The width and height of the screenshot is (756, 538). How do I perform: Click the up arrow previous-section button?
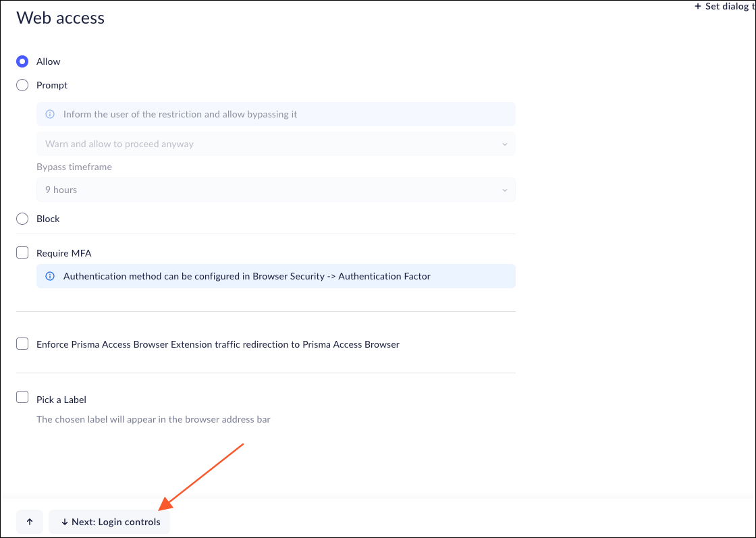(x=30, y=522)
